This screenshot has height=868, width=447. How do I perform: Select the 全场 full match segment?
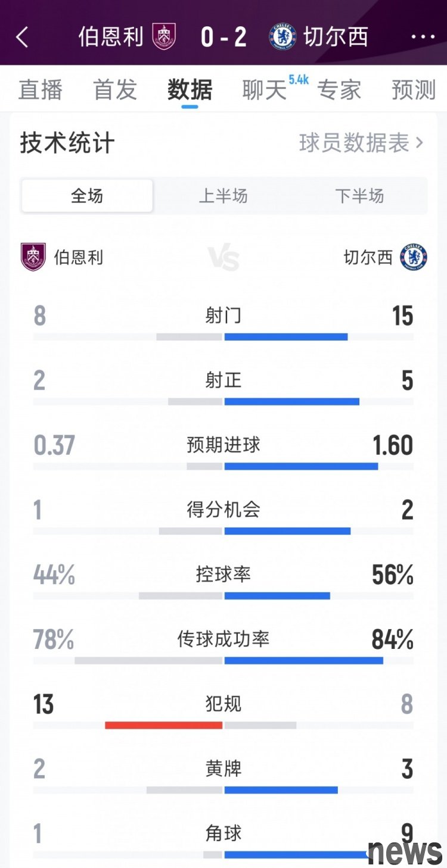click(x=87, y=196)
